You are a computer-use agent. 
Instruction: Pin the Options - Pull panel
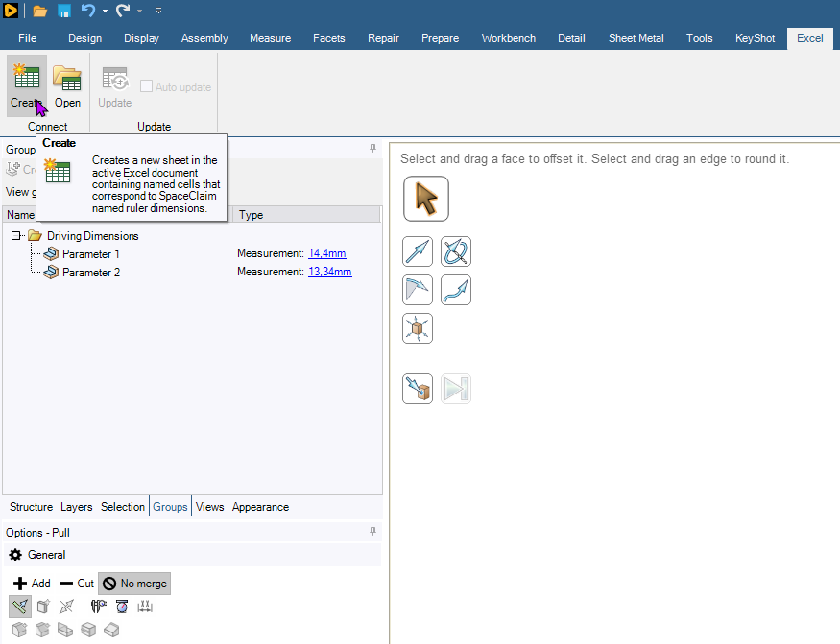click(372, 532)
